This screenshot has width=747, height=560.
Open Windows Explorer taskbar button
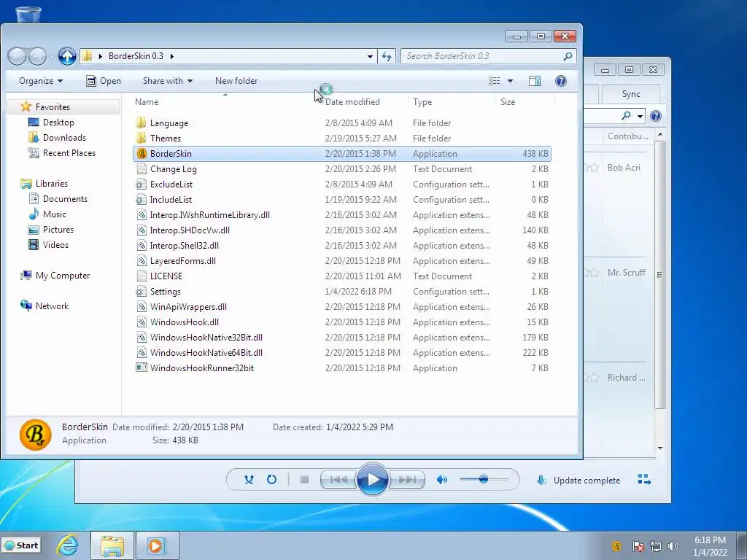click(x=112, y=545)
